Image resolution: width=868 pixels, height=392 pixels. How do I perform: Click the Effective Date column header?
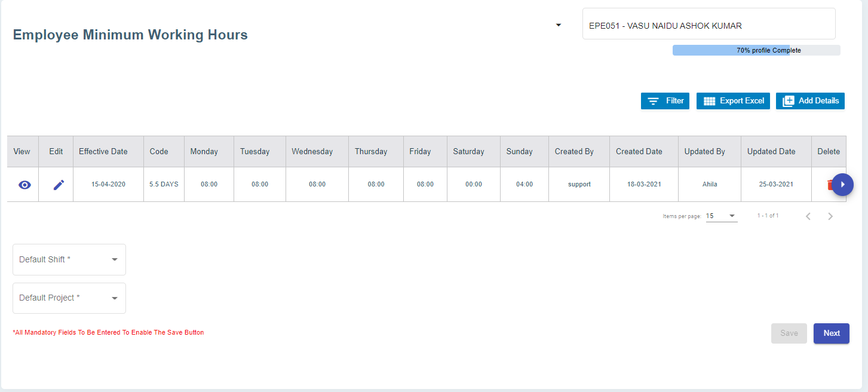point(103,152)
